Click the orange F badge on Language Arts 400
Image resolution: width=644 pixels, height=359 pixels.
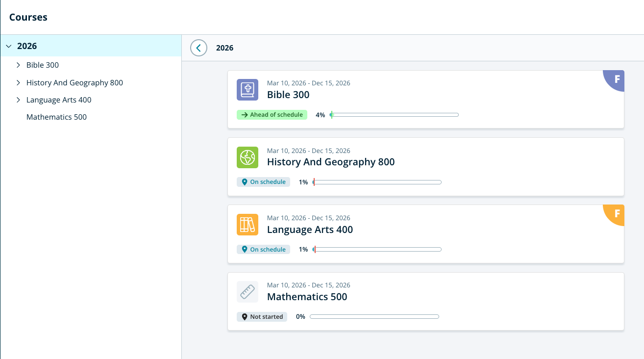coord(616,214)
